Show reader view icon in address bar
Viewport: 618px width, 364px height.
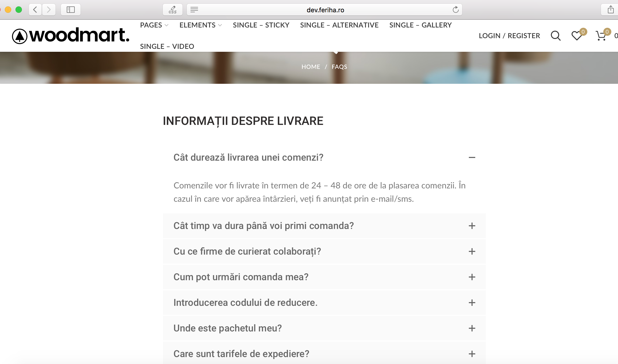194,10
